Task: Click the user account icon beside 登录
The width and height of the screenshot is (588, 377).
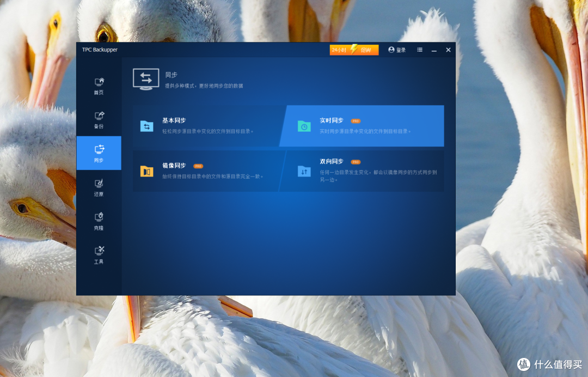Action: click(391, 50)
